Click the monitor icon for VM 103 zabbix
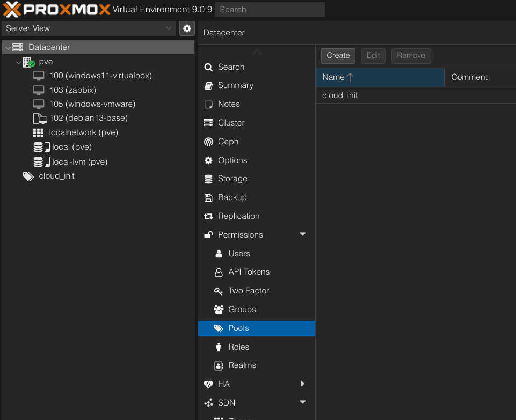516x420 pixels. [39, 90]
